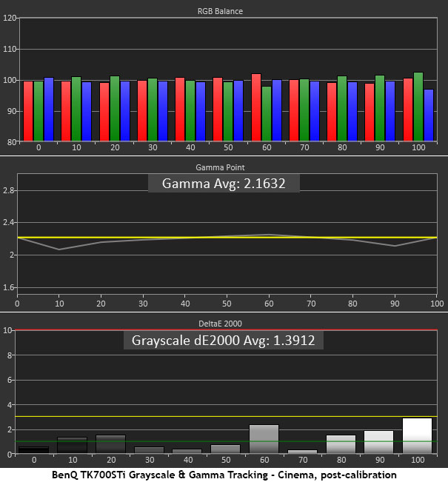448x482 pixels.
Task: Click the red line at DeltaE value 10
Action: coord(227,329)
